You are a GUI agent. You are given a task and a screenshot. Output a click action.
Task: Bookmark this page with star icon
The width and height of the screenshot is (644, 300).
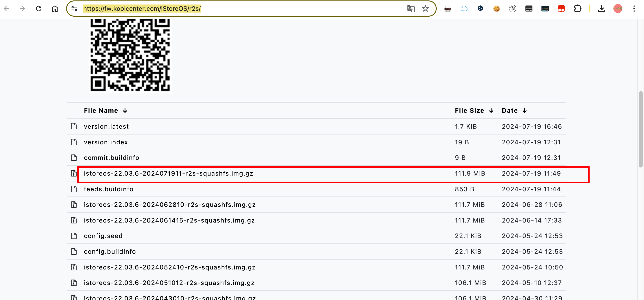[425, 9]
